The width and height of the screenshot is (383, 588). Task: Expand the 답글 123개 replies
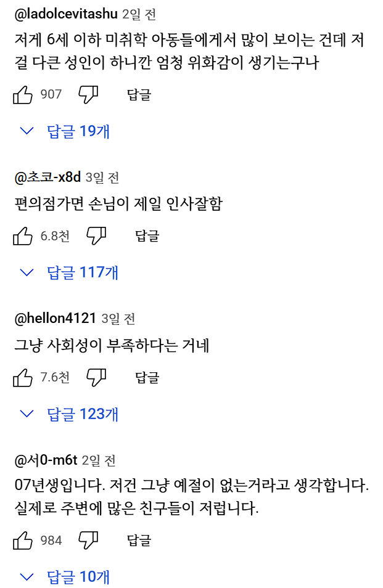70,414
